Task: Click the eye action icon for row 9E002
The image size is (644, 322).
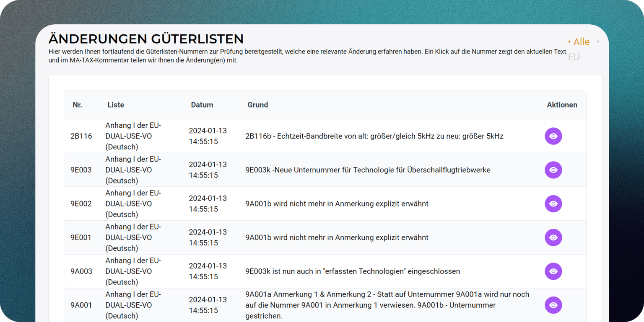Action: pyautogui.click(x=553, y=204)
